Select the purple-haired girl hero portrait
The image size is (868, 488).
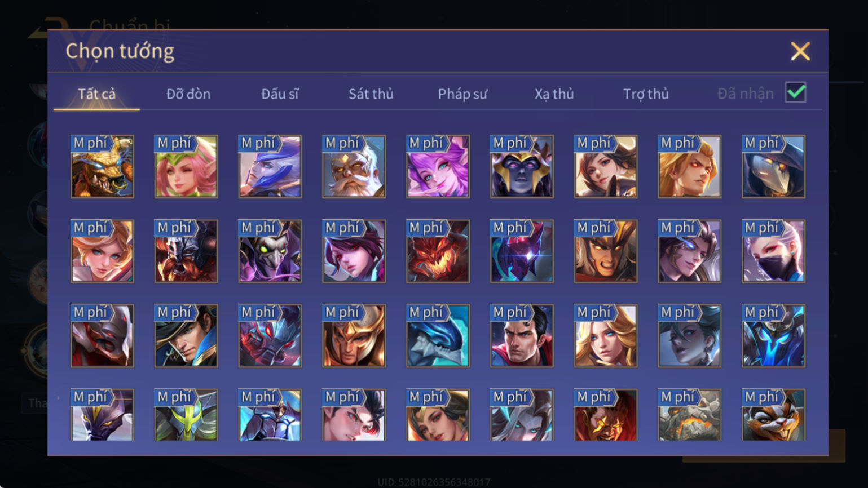438,166
